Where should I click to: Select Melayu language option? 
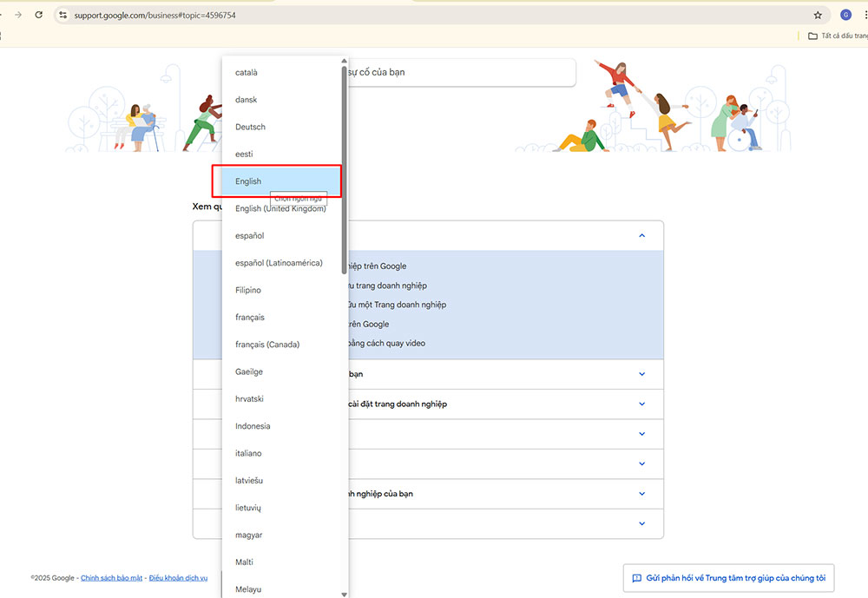point(282,588)
